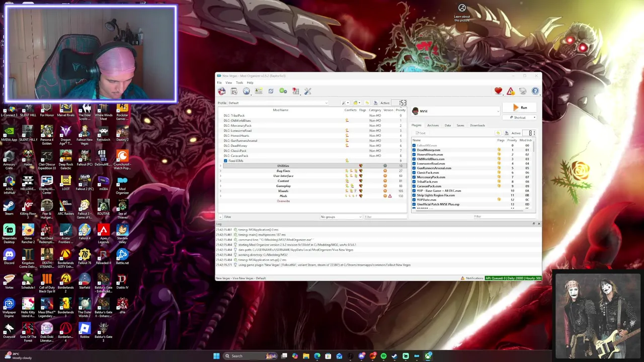This screenshot has height=362, width=644.
Task: Open the Steam desktop shortcut
Action: [9, 208]
